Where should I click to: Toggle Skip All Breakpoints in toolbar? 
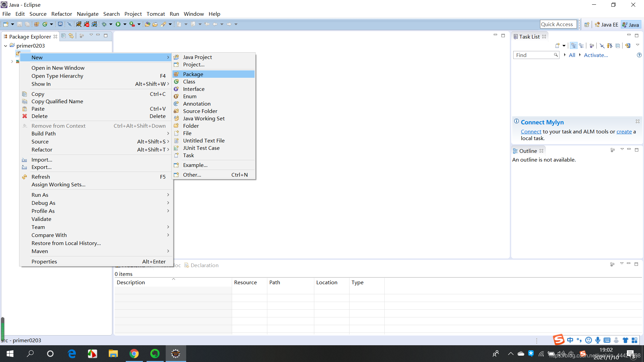click(x=69, y=24)
